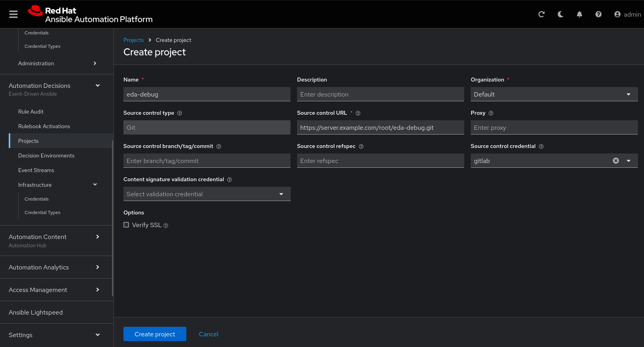Expand the Access Management section
The height and width of the screenshot is (347, 644).
click(x=57, y=290)
